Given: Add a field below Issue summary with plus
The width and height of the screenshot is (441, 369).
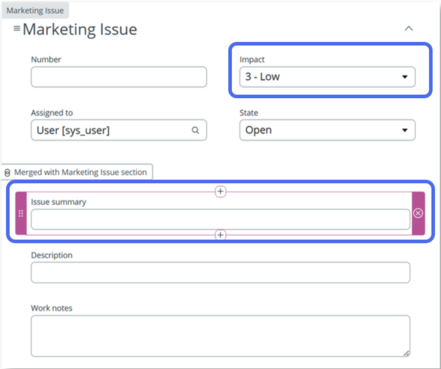Looking at the screenshot, I should [220, 235].
